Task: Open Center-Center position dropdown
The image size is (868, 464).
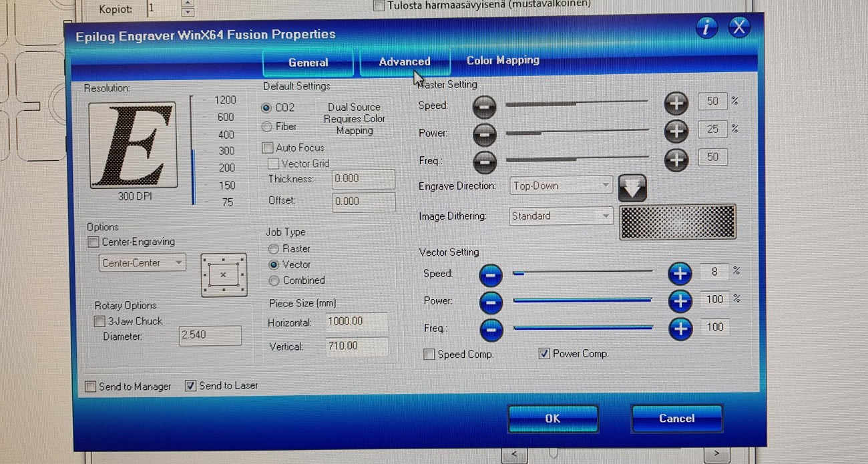Action: 142,263
